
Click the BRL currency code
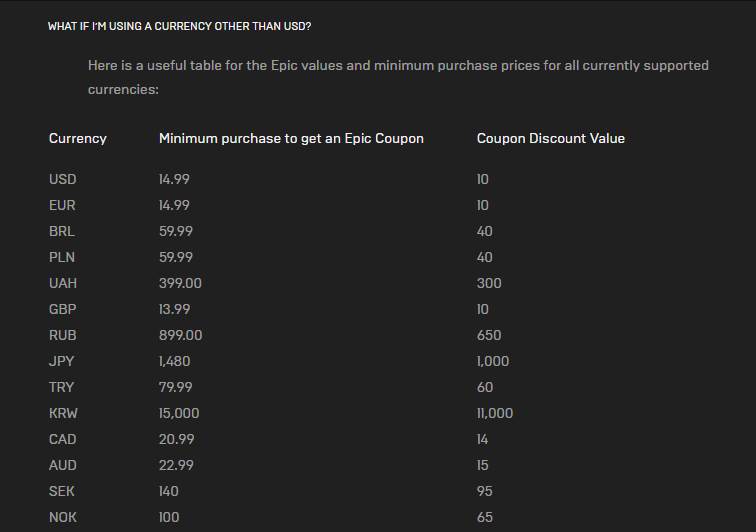(x=62, y=231)
